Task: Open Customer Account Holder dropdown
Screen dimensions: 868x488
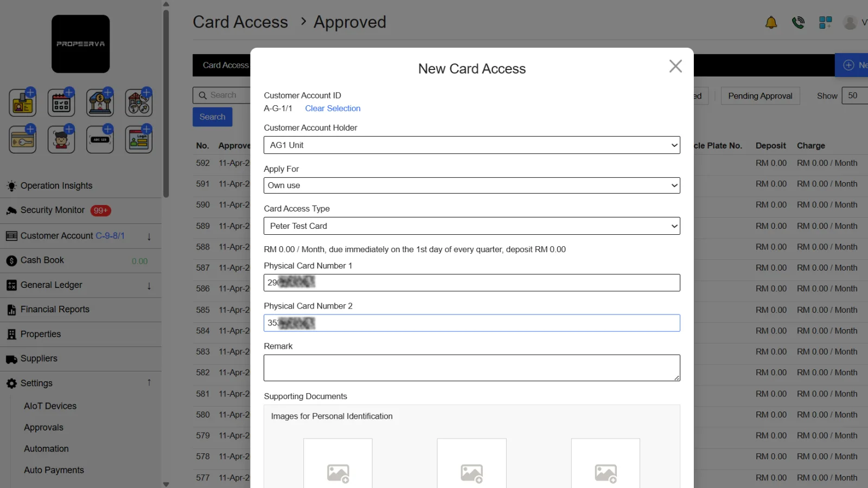Action: pos(472,145)
